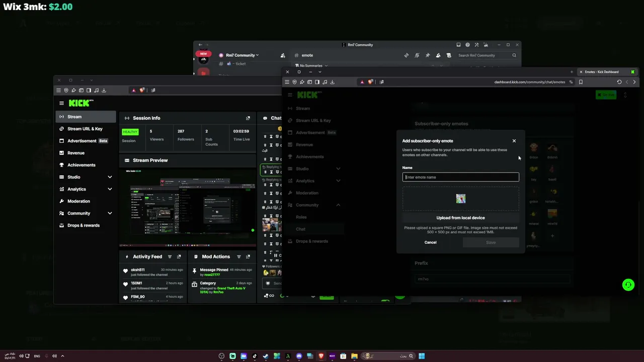Open Mod Actions filter icon
The image size is (644, 362).
click(x=239, y=257)
